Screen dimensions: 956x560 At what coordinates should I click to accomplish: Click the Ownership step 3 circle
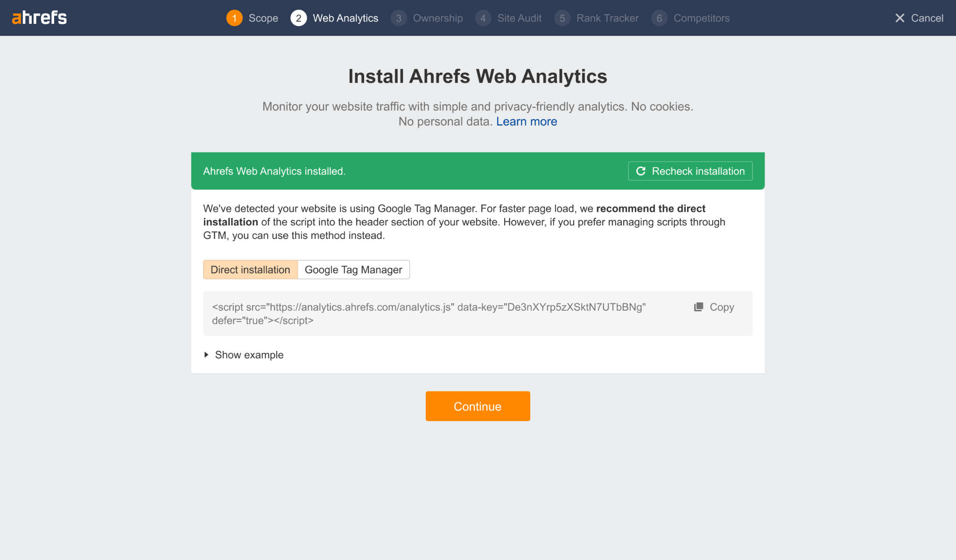click(399, 18)
